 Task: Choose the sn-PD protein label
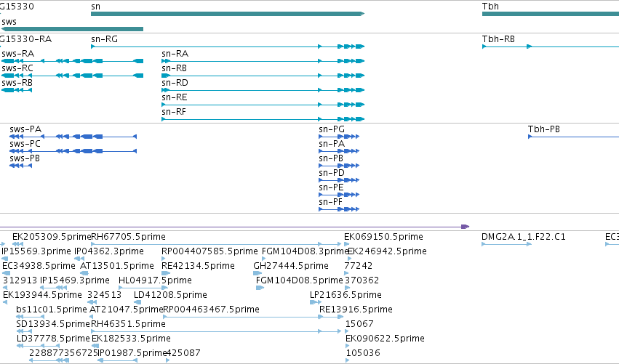332,173
